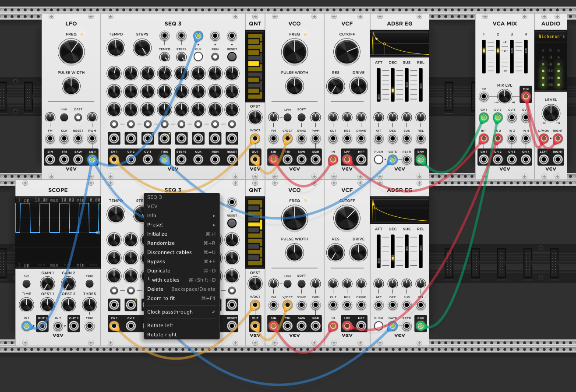Click the top-row SEQ 3 RESET push button

point(232,57)
